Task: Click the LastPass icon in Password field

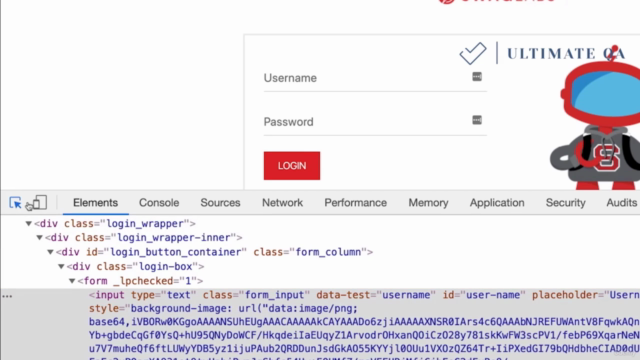Action: pyautogui.click(x=477, y=120)
